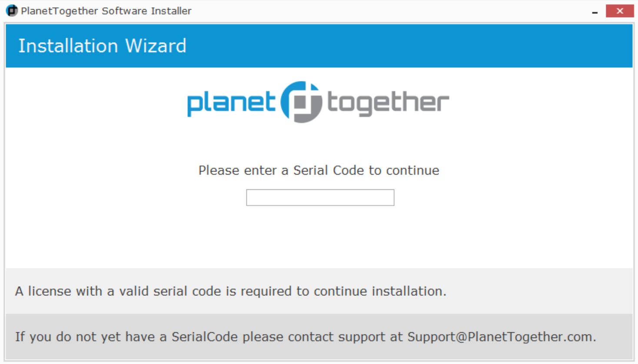Click the license required message text

[230, 291]
